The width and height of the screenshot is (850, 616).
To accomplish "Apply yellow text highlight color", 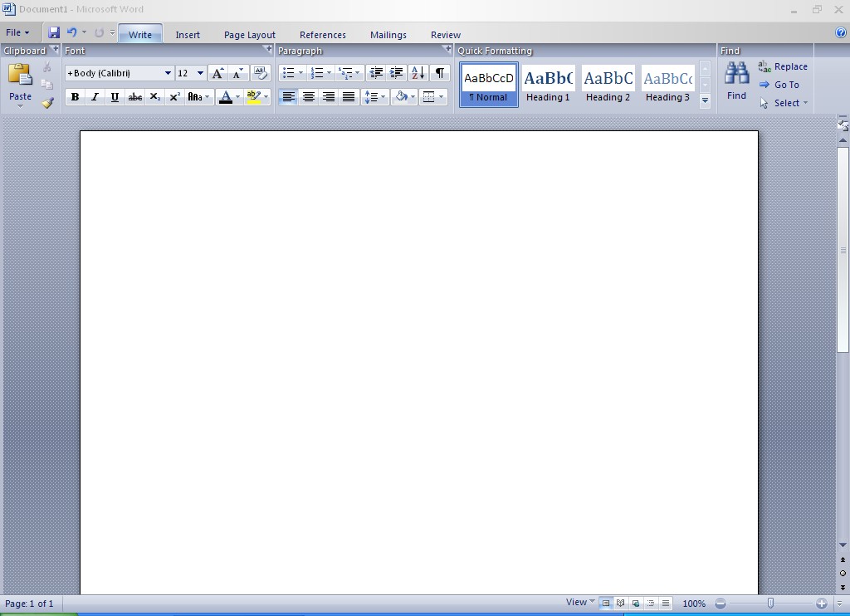I will (253, 97).
